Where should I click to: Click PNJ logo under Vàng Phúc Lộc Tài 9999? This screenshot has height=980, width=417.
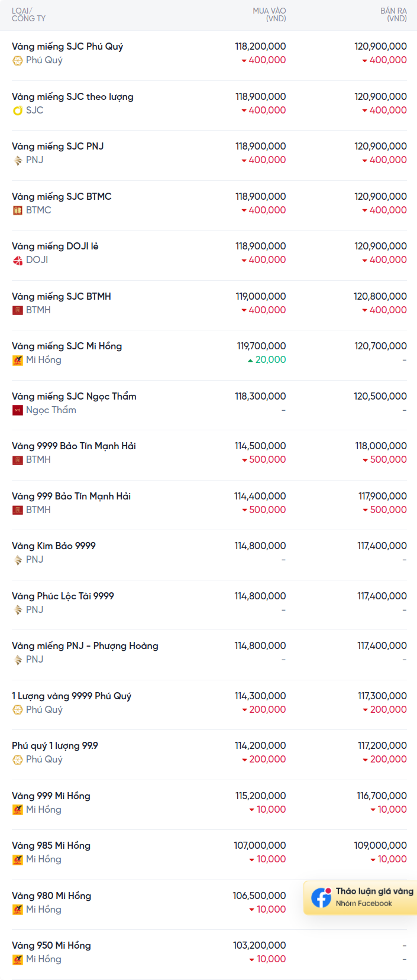pyautogui.click(x=18, y=610)
